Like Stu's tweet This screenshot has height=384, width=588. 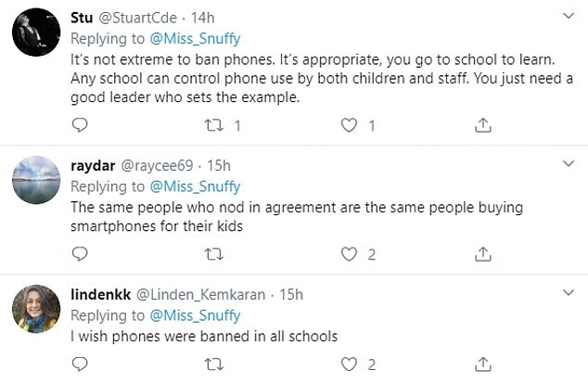coord(349,124)
